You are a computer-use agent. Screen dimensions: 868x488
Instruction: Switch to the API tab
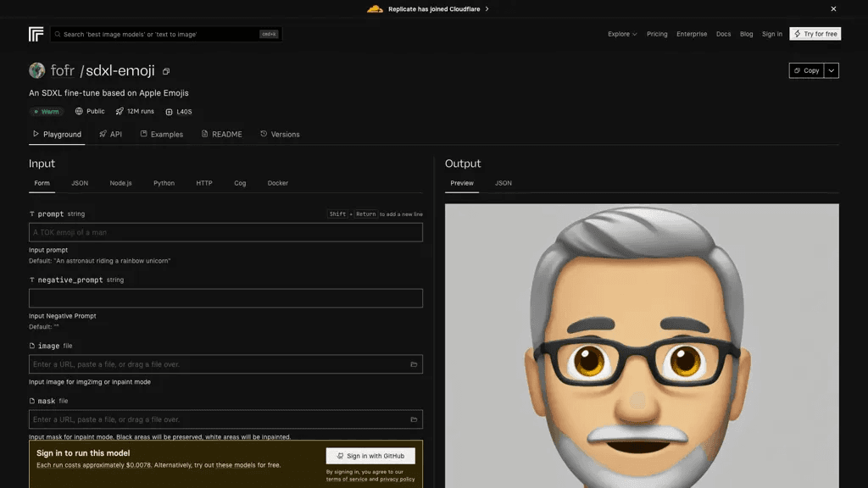[x=111, y=134]
